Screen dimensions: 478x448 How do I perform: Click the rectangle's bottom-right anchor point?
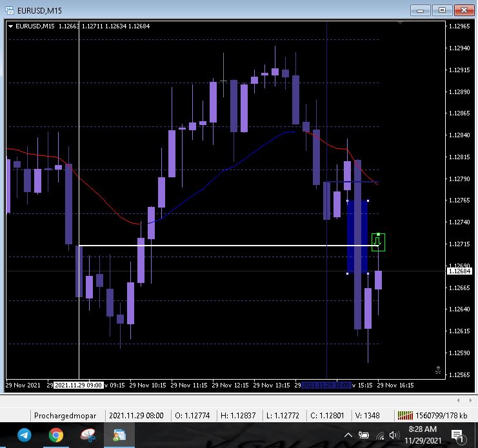368,273
